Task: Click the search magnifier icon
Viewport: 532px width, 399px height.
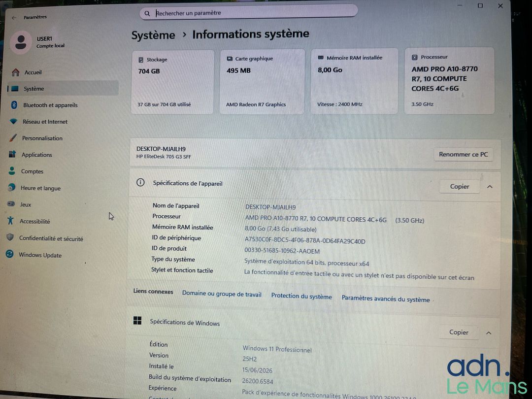Action: pos(147,14)
